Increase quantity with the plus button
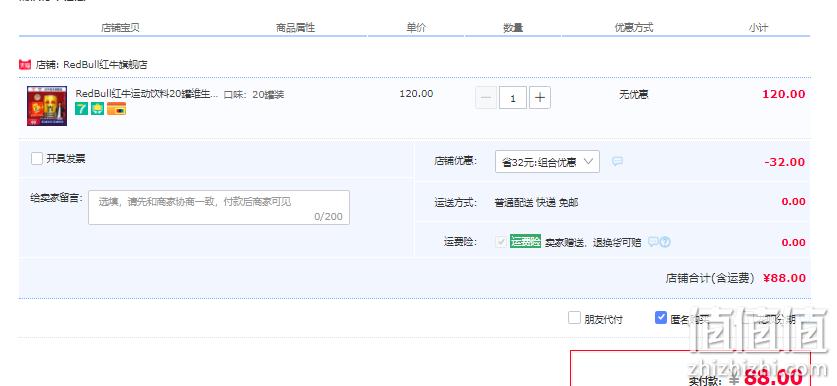The image size is (837, 386). point(540,98)
